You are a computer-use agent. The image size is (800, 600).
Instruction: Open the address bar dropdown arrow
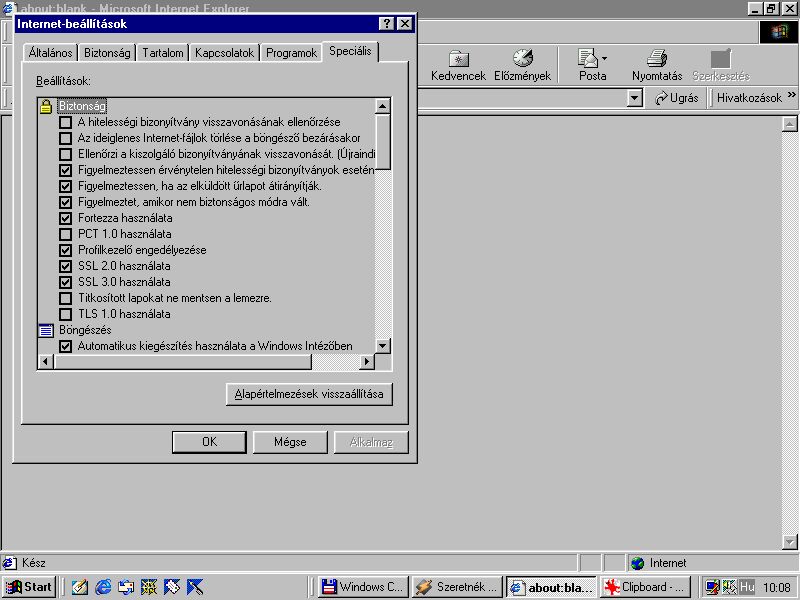[x=634, y=98]
